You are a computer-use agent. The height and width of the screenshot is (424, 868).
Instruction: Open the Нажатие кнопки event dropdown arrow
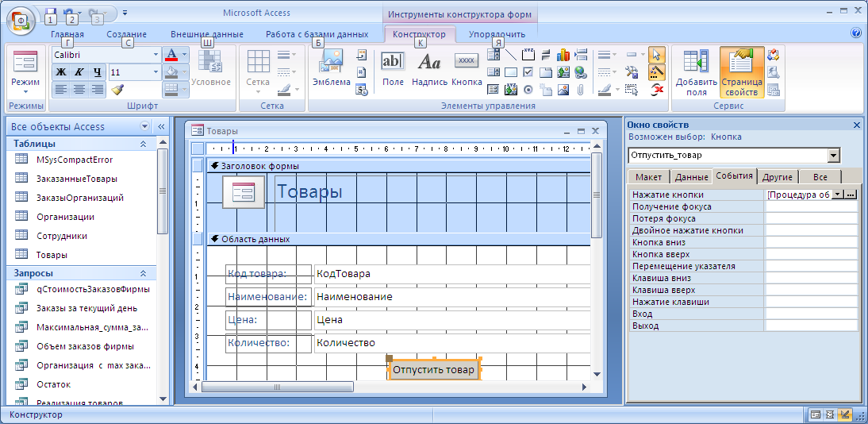[x=838, y=195]
